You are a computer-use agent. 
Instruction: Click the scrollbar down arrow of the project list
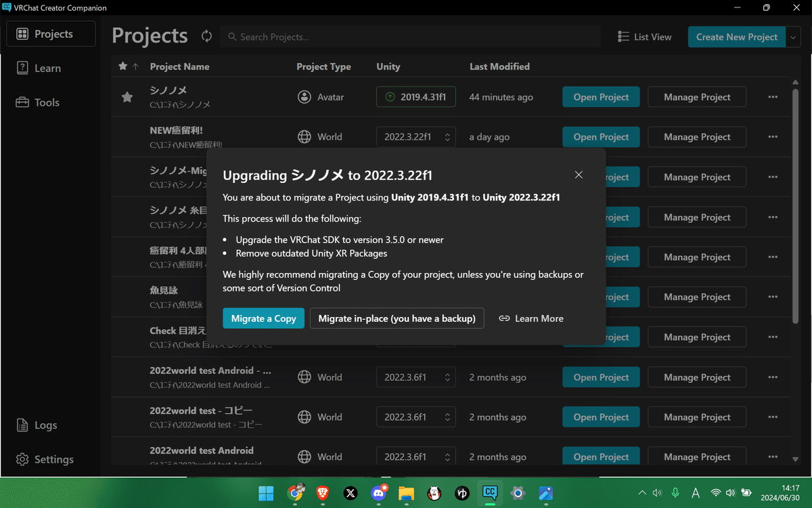[795, 459]
